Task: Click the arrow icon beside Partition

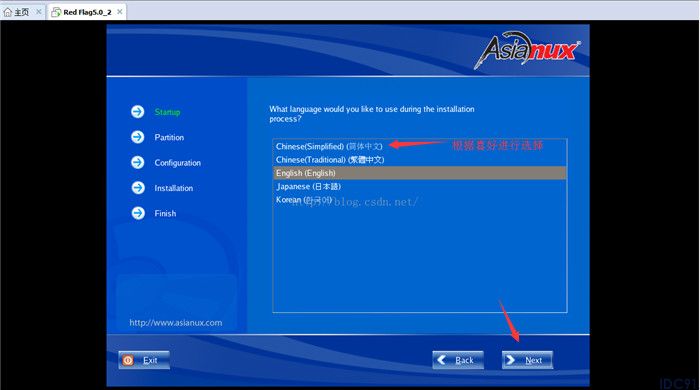Action: tap(138, 137)
